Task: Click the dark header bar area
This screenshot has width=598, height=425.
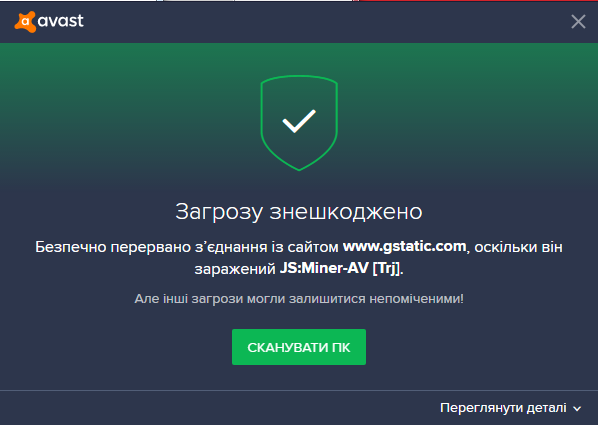Action: tap(299, 22)
